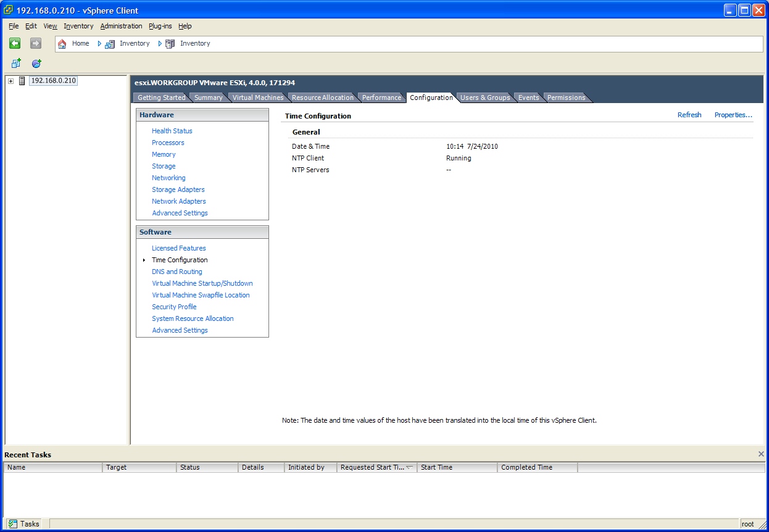
Task: Select 192.168.0.210 host in inventory tree
Action: [54, 81]
